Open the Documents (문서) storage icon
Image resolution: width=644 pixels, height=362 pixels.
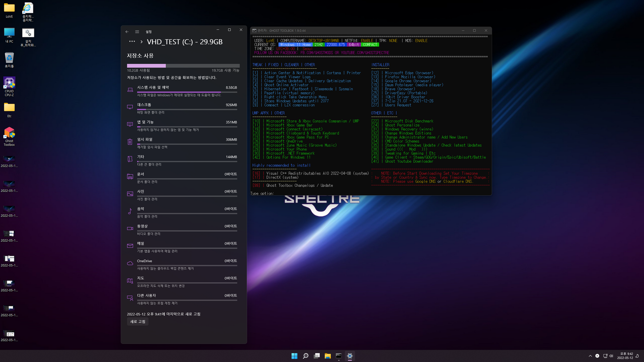point(130,176)
